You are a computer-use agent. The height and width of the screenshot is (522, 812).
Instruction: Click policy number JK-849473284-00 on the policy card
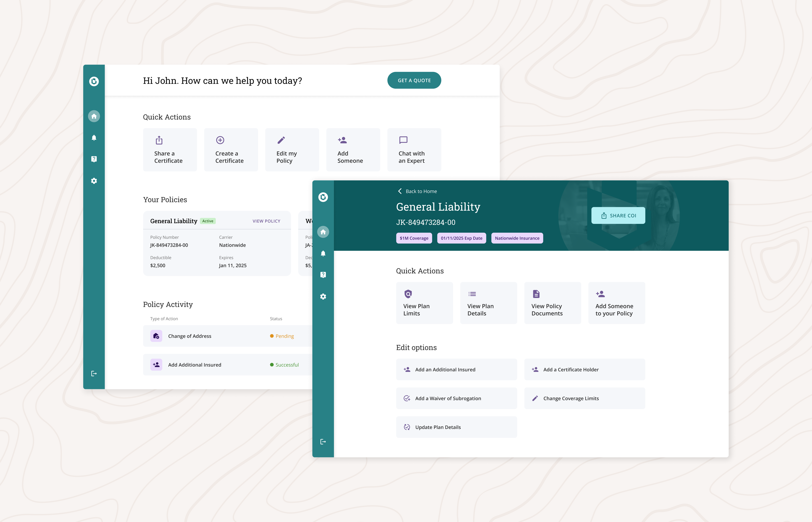point(169,245)
